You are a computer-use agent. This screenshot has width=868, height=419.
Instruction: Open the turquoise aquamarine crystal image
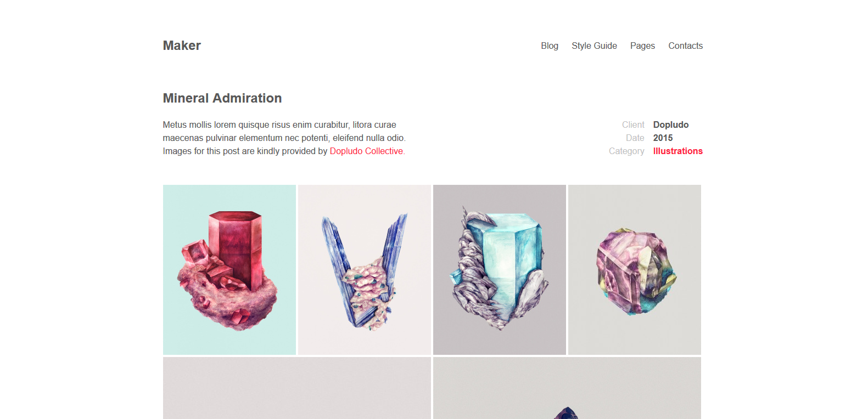[x=500, y=270]
